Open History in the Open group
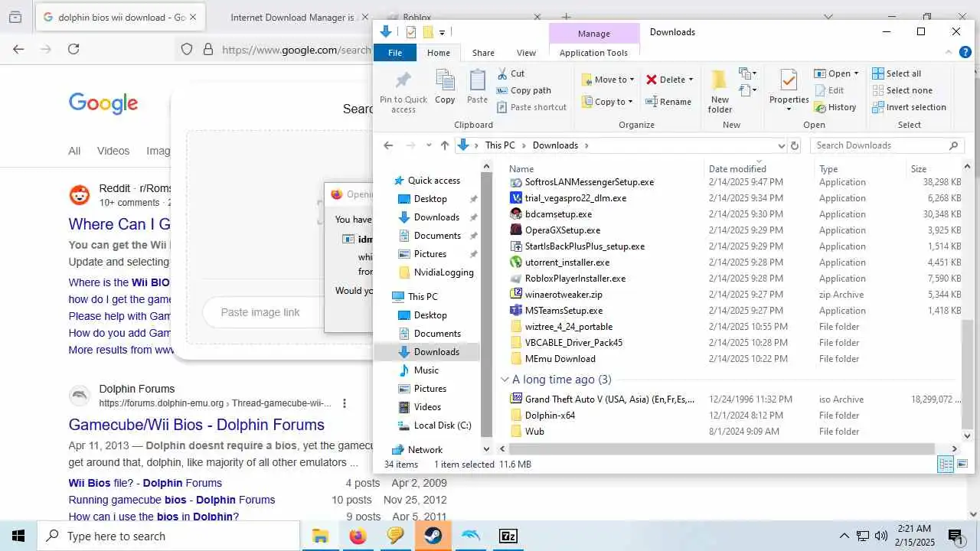 835,107
